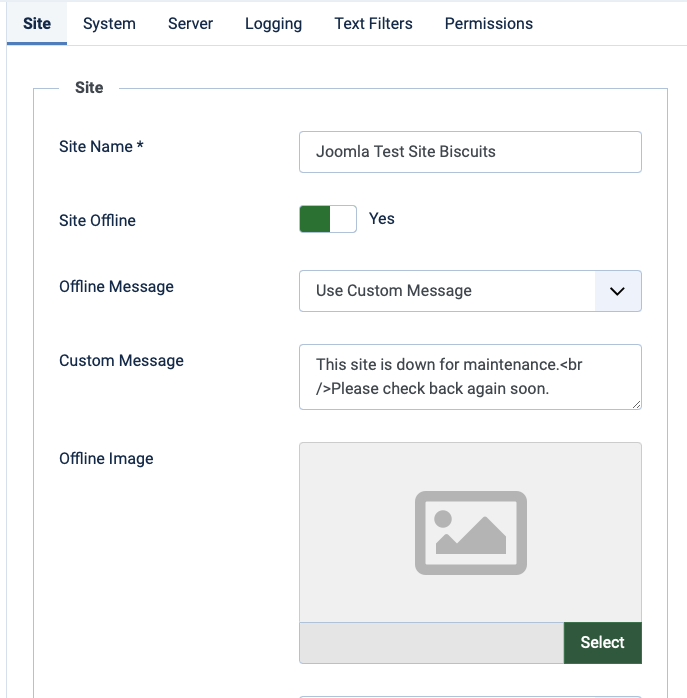This screenshot has height=698, width=687.
Task: Select the Permissions tab
Action: point(488,24)
